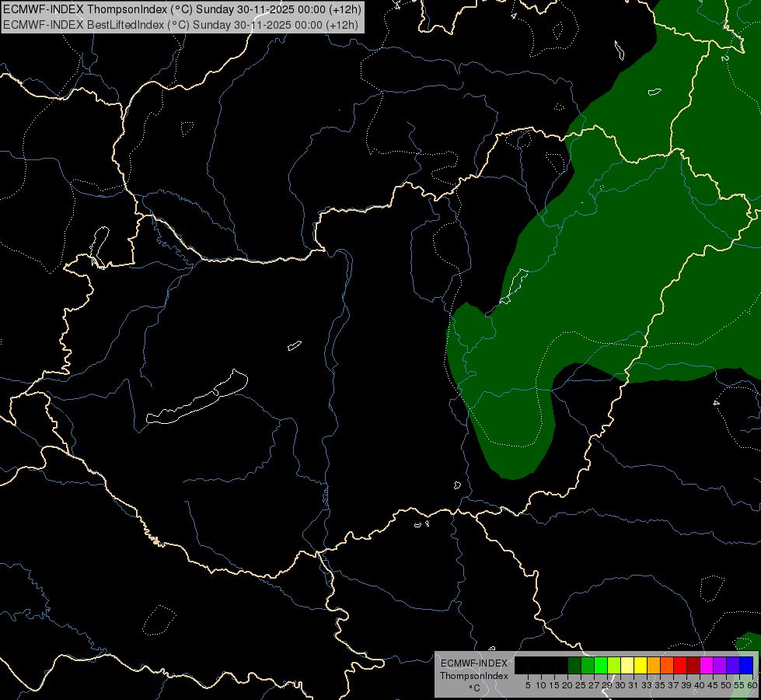
Task: Click the legend tick value "60"
Action: (x=752, y=685)
